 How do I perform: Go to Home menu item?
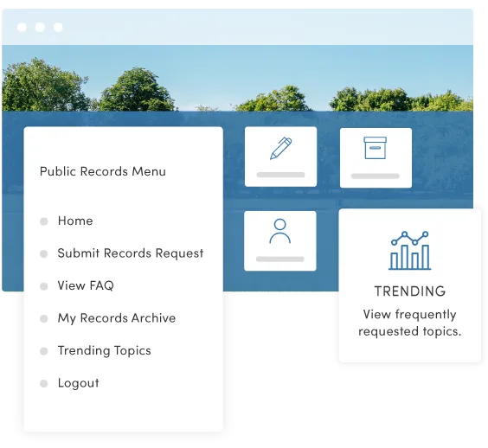(75, 221)
